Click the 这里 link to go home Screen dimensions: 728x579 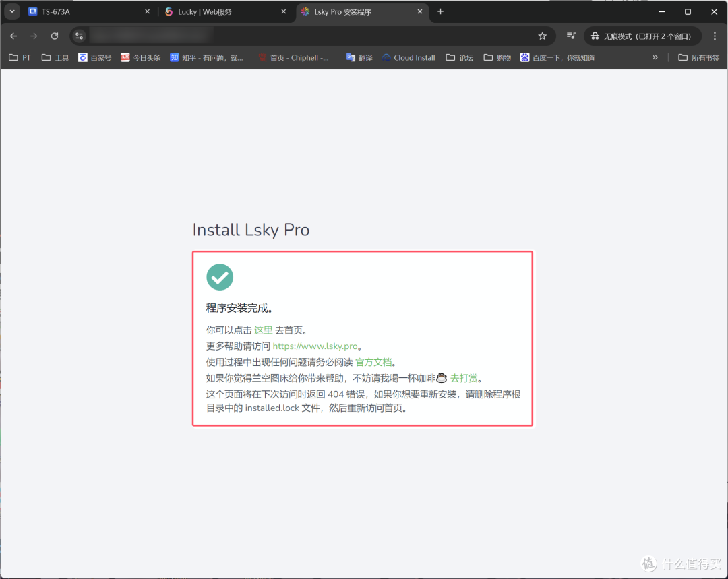(x=264, y=330)
